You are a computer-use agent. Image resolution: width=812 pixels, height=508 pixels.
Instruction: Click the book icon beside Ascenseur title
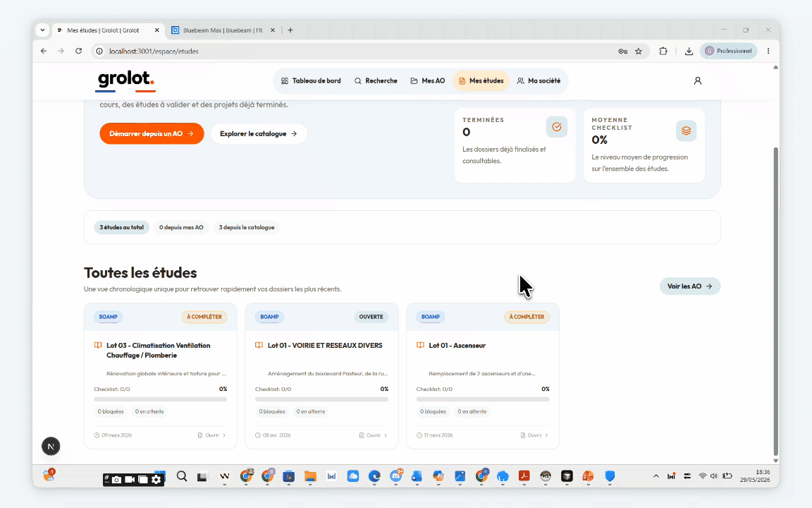click(420, 345)
